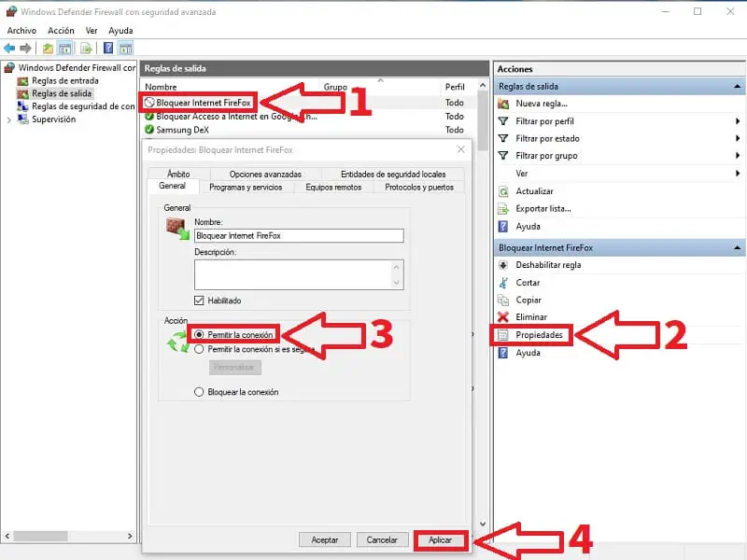The image size is (747, 560).
Task: Toggle the action pane toolbar icon
Action: click(125, 49)
